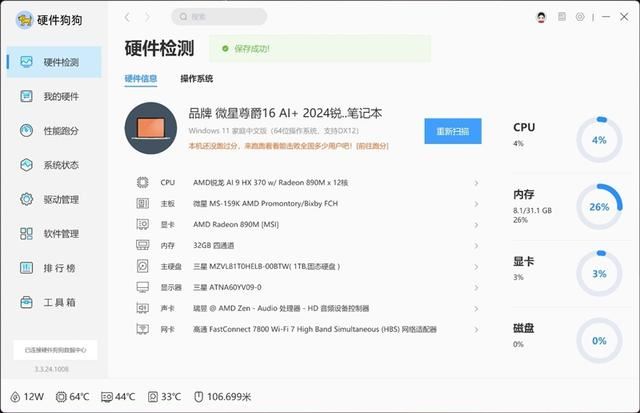Open 软件管理 grid icon

(27, 233)
